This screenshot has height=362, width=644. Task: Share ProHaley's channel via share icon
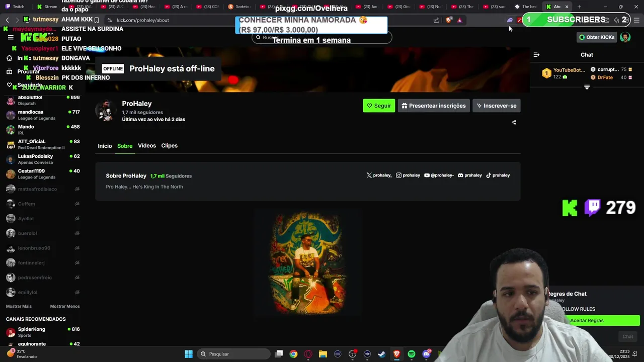pyautogui.click(x=514, y=122)
